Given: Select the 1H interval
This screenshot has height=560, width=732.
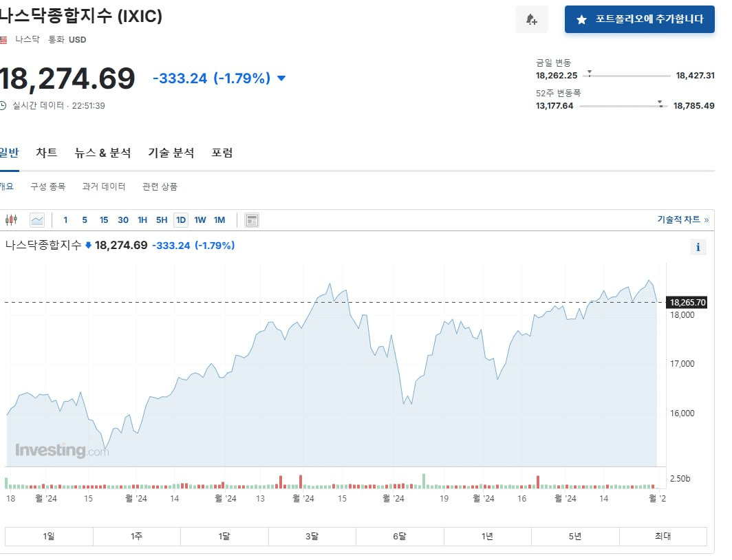Looking at the screenshot, I should (x=142, y=219).
